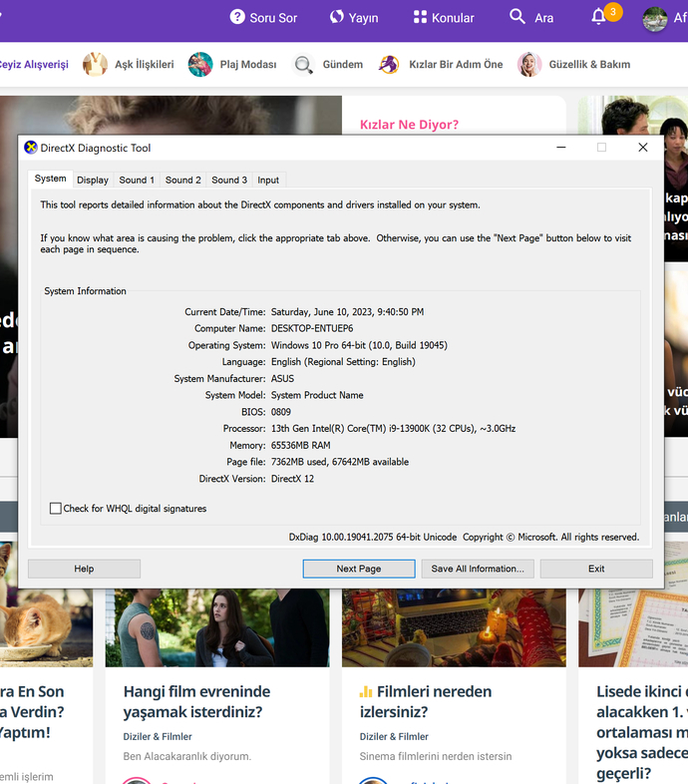Click the Yayın menu label
The height and width of the screenshot is (784, 688).
click(x=364, y=18)
